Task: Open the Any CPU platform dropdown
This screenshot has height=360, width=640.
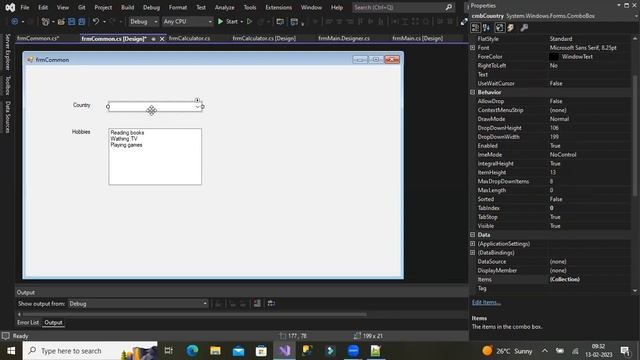Action: 187,21
